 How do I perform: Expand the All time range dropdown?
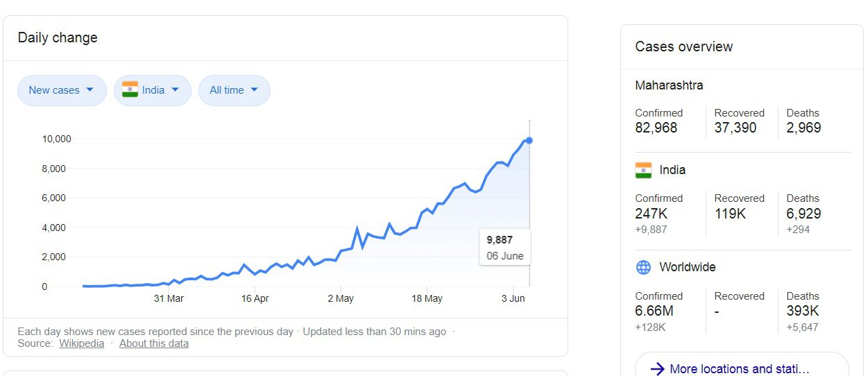click(234, 90)
